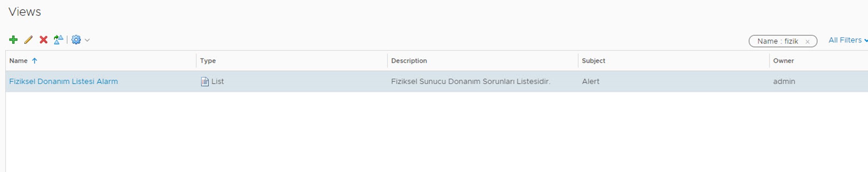This screenshot has width=868, height=172.
Task: Select the 'Name : fizik' filter text
Action: tap(778, 41)
